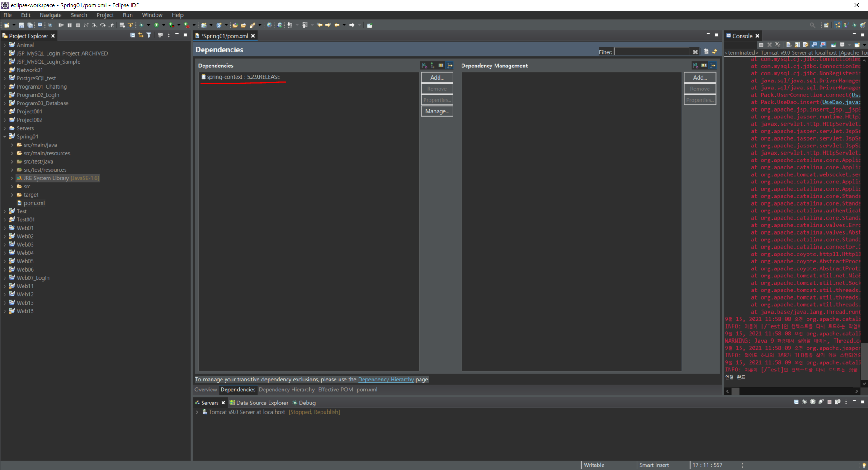The image size is (868, 470).
Task: Click Remove All Terminated Launches icon
Action: (x=778, y=45)
